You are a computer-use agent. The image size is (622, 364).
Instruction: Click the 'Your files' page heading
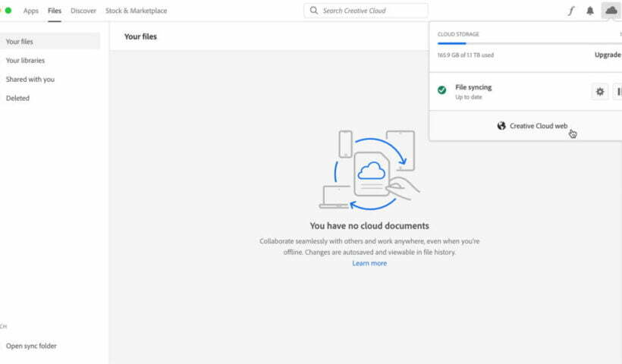pos(140,36)
